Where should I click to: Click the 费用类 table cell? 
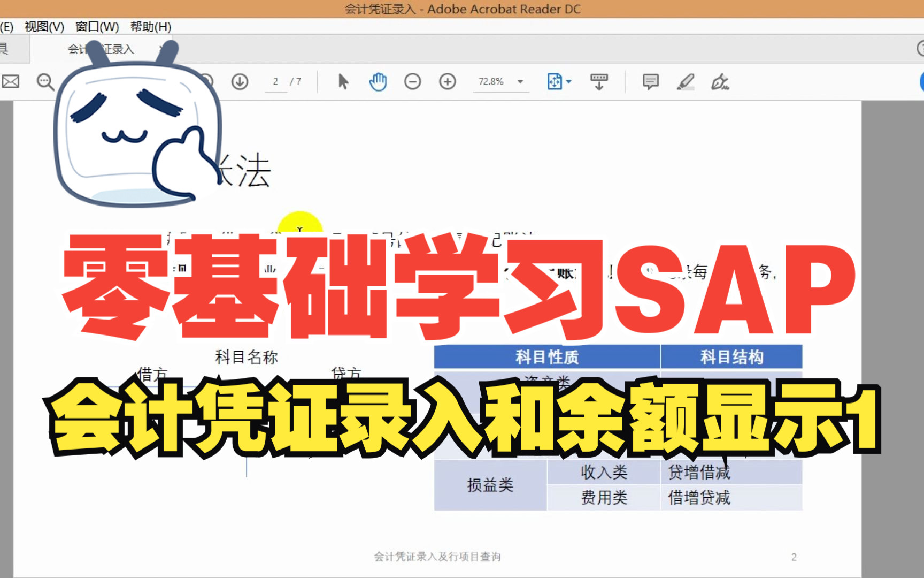[x=604, y=498]
